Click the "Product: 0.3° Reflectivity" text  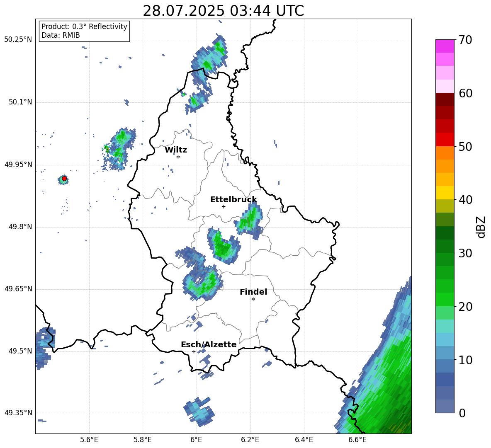84,26
